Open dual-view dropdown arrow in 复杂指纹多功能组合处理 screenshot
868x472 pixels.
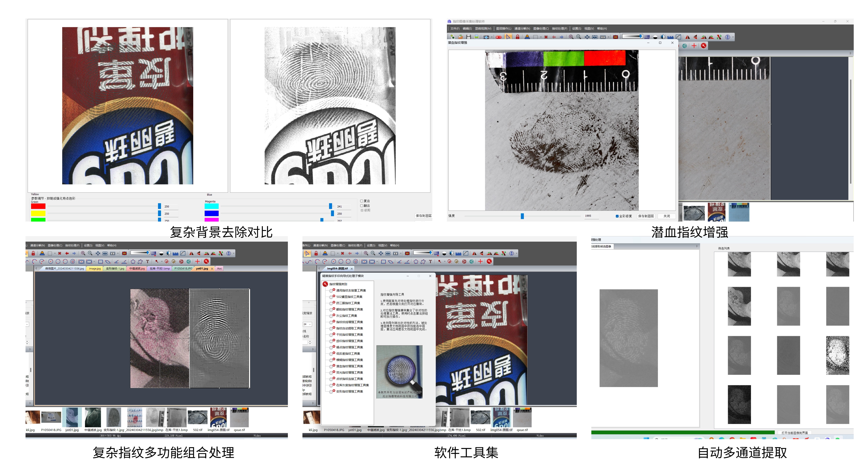118,254
